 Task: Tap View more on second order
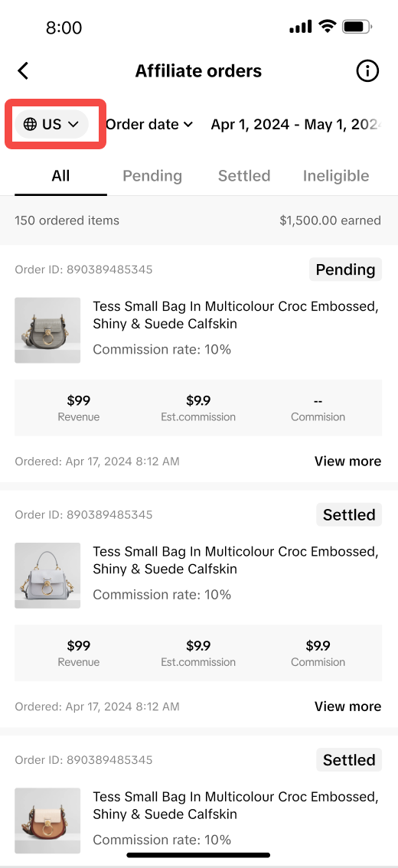(x=347, y=706)
